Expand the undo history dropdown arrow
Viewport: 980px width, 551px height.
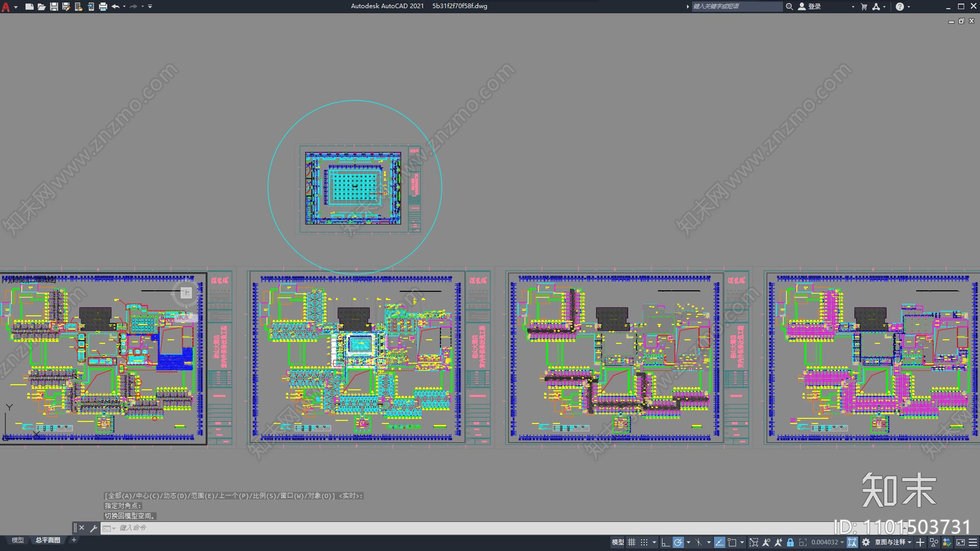pyautogui.click(x=124, y=7)
